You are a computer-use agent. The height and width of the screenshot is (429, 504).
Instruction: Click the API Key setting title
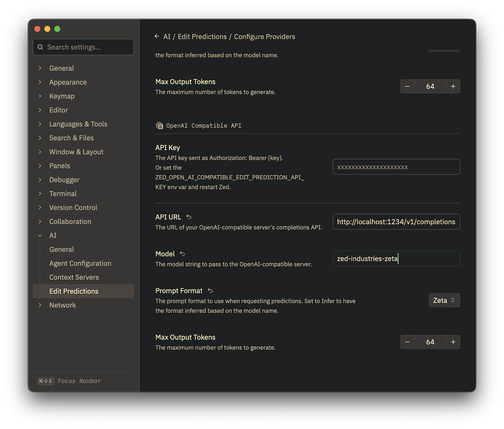(x=168, y=148)
